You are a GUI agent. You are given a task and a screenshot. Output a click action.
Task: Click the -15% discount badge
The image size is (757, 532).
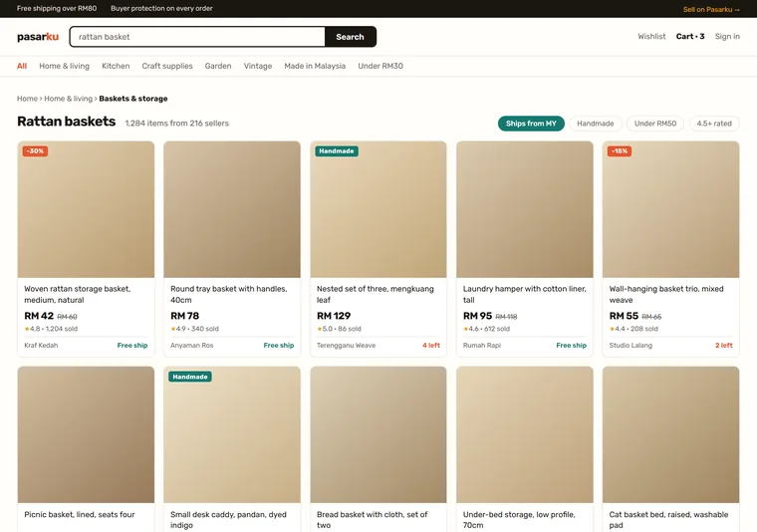[x=620, y=151]
